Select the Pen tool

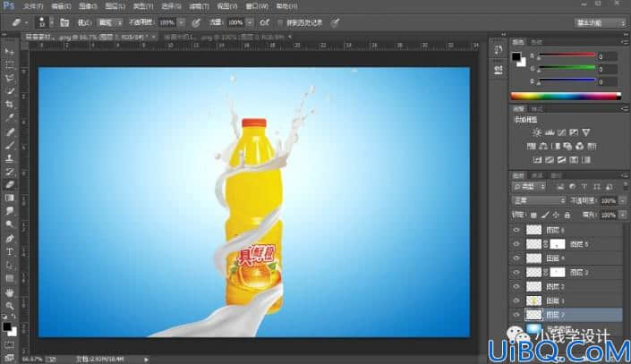[x=9, y=239]
